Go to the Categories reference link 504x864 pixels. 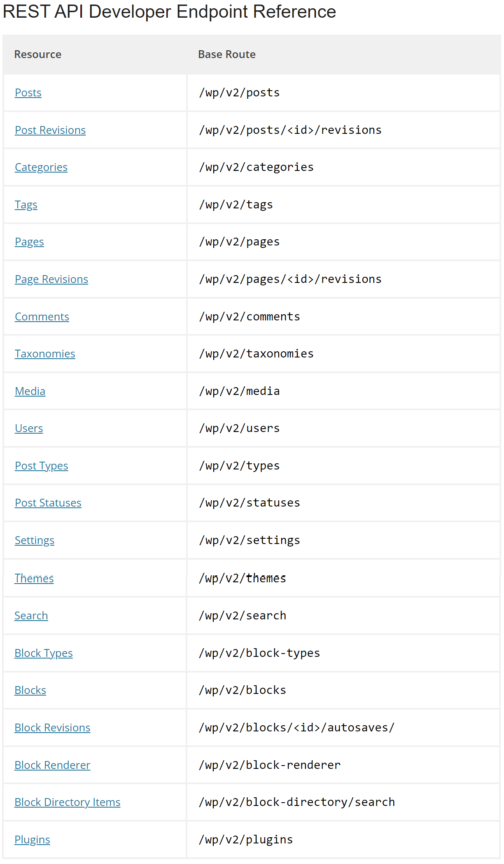pyautogui.click(x=41, y=167)
